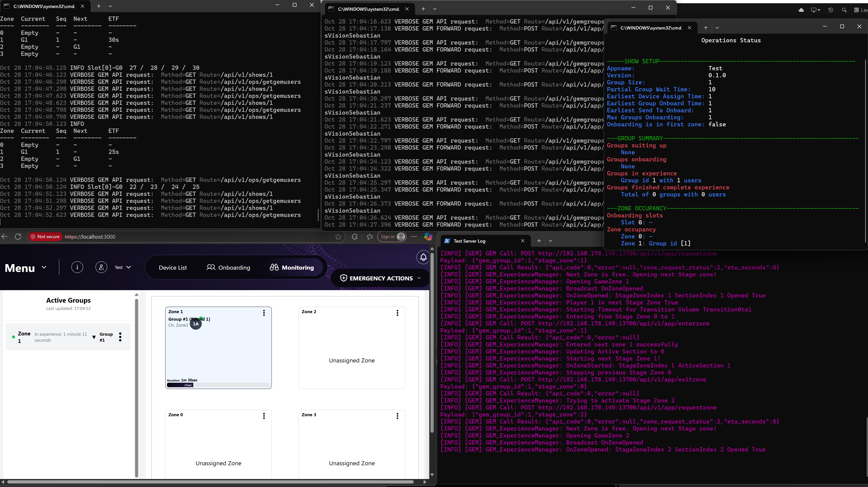
Task: Click the browser refresh icon
Action: tap(18, 237)
